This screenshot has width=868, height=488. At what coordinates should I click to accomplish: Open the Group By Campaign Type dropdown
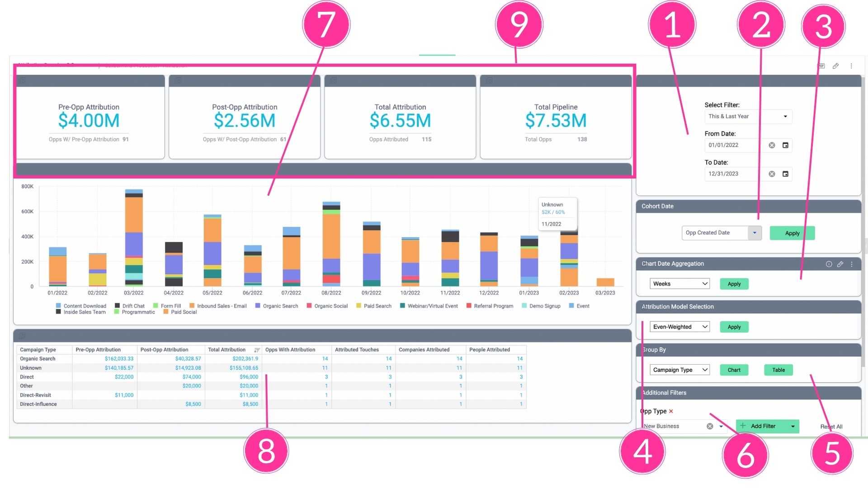pyautogui.click(x=679, y=370)
